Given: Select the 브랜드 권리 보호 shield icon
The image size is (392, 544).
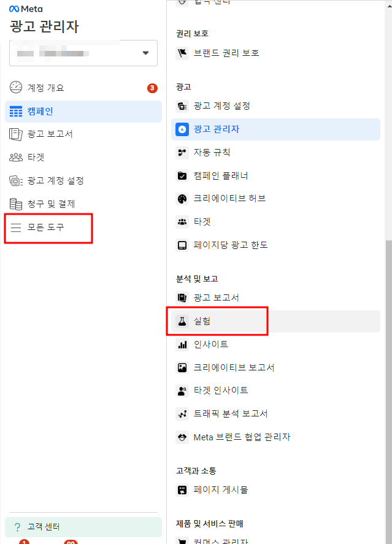Looking at the screenshot, I should 182,53.
